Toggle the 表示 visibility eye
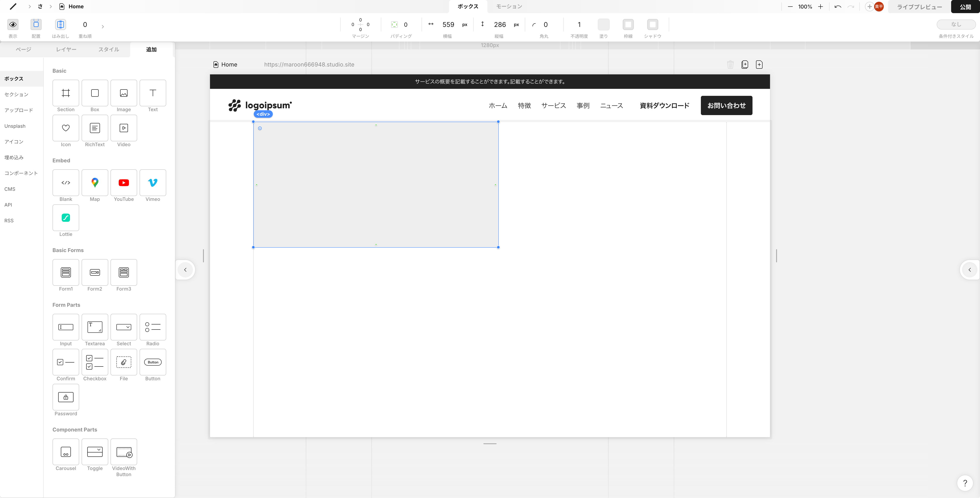Screen dimensions: 980x498 pos(13,24)
